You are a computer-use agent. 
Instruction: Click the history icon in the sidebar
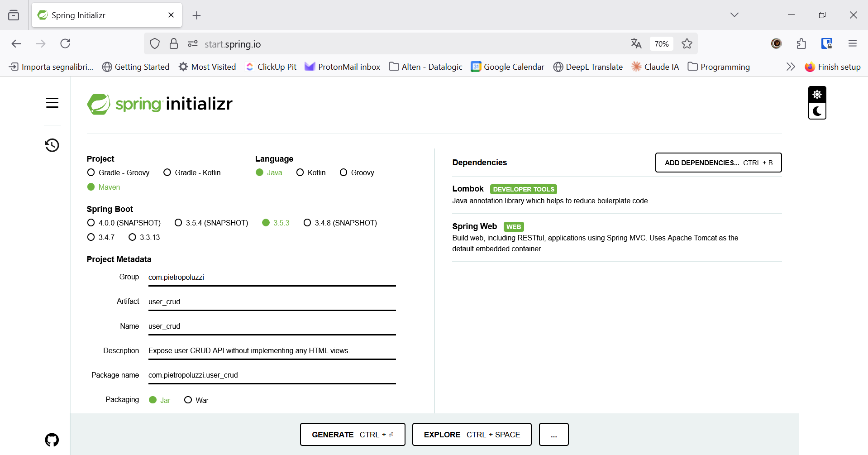[52, 145]
